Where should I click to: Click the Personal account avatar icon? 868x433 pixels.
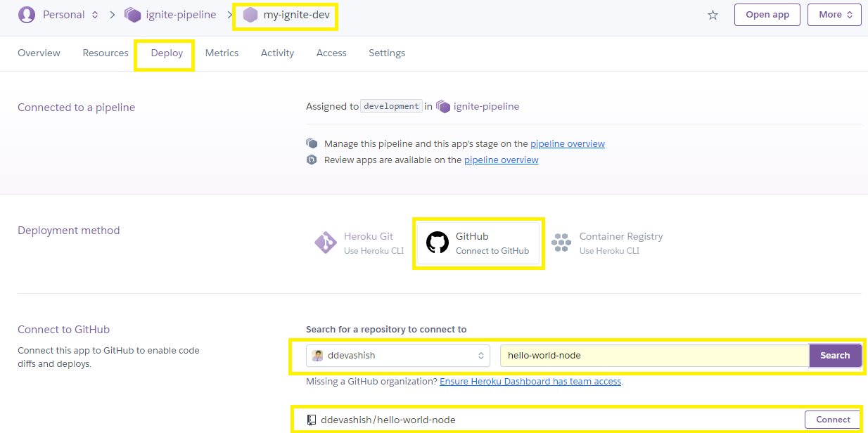click(27, 15)
